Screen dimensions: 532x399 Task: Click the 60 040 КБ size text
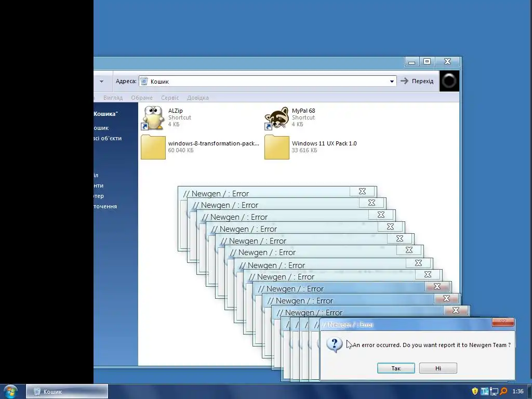180,150
